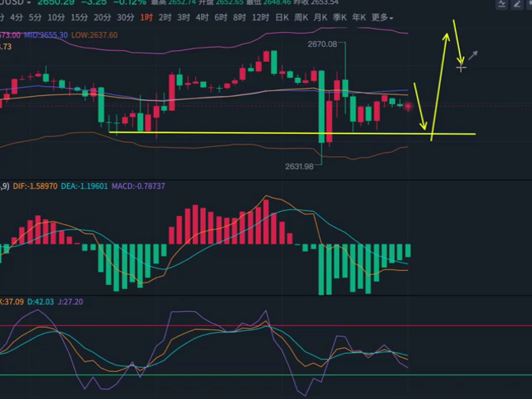
Task: Click the D:42.03 KDJ value
Action: pyautogui.click(x=40, y=302)
